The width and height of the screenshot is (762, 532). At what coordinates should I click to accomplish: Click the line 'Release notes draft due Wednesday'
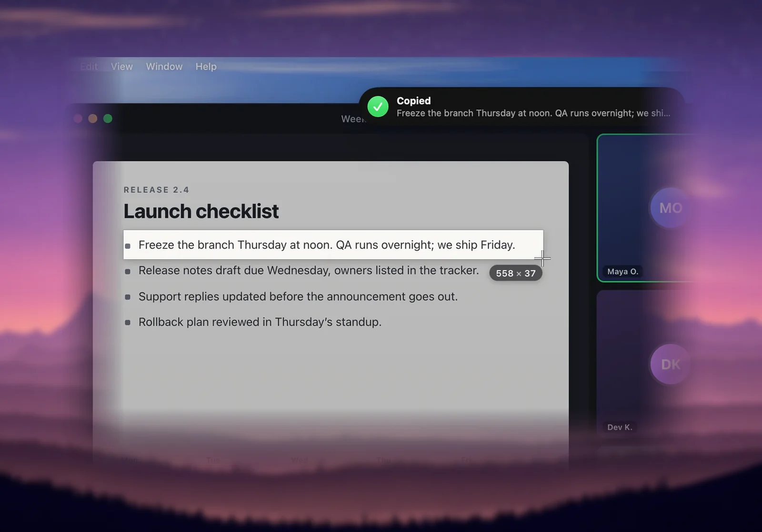(309, 271)
